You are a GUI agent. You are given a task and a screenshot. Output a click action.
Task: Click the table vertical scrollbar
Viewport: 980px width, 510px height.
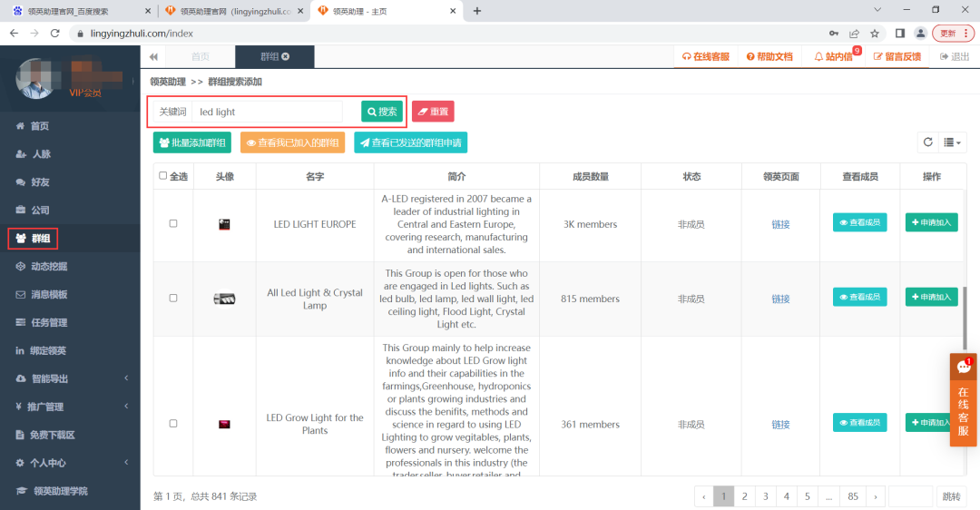pos(965,318)
